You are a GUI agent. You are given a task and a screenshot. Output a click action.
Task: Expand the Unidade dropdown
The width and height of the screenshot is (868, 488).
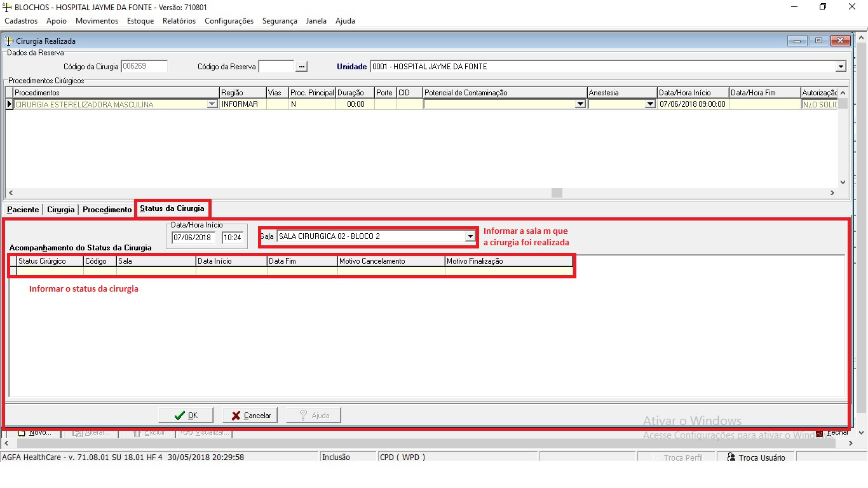pos(841,67)
